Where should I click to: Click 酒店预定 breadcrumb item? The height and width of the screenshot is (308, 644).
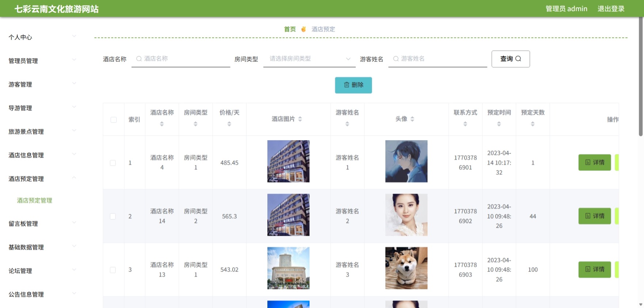click(x=323, y=29)
